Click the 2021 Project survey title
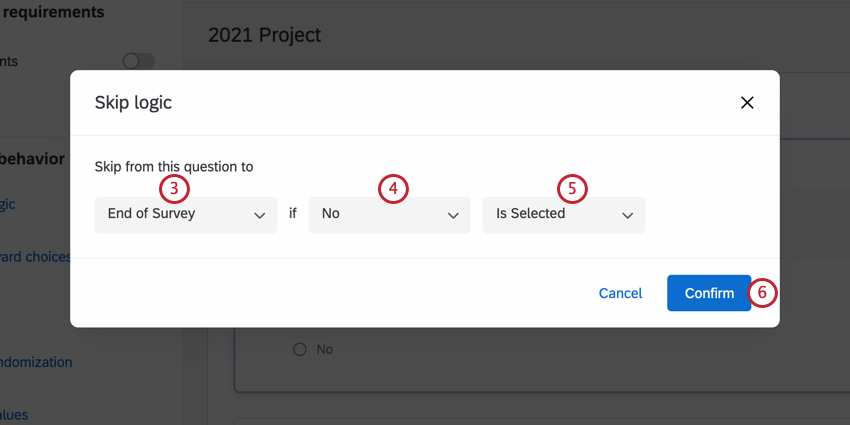Viewport: 850px width, 425px height. (264, 35)
